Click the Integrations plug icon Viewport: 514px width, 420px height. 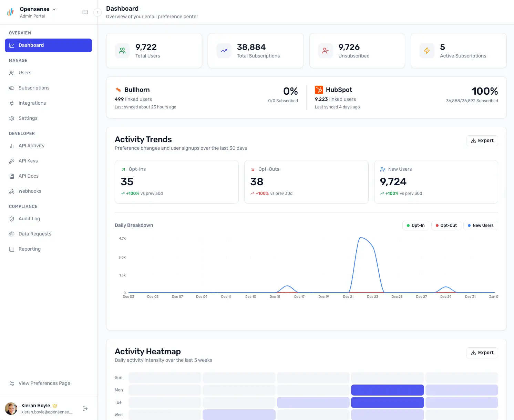pos(12,103)
